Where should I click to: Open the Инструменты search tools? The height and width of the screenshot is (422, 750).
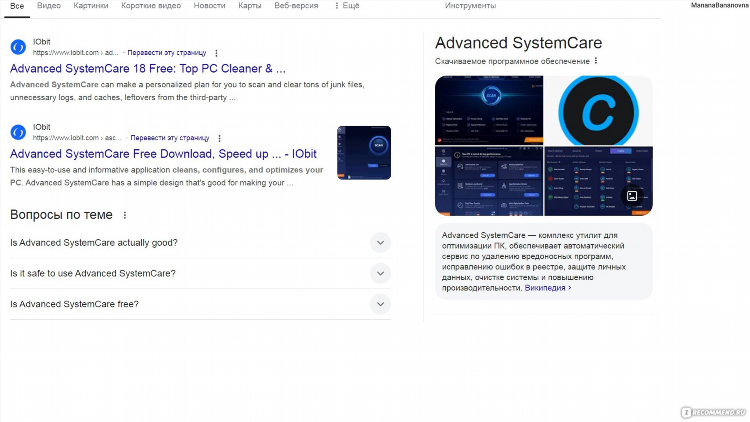tap(470, 6)
